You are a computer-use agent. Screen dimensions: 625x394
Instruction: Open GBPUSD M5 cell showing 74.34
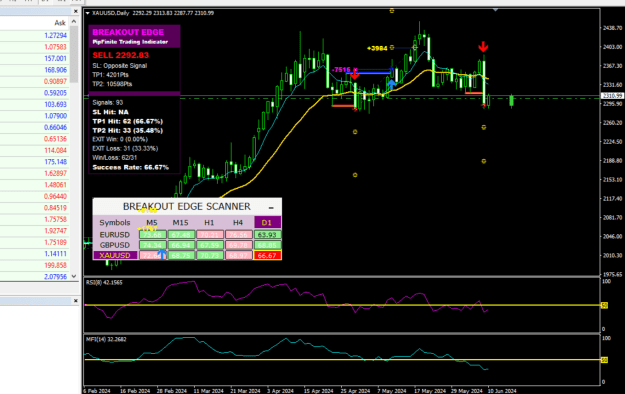click(x=153, y=245)
